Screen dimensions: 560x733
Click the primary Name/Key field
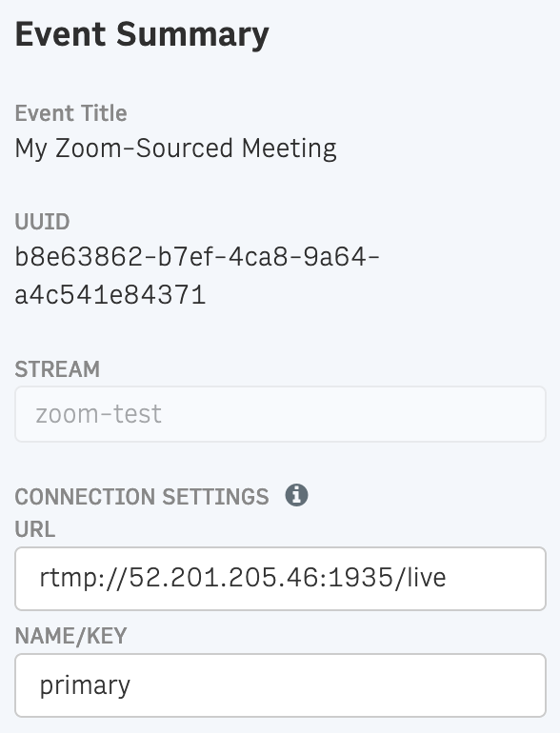click(x=280, y=685)
